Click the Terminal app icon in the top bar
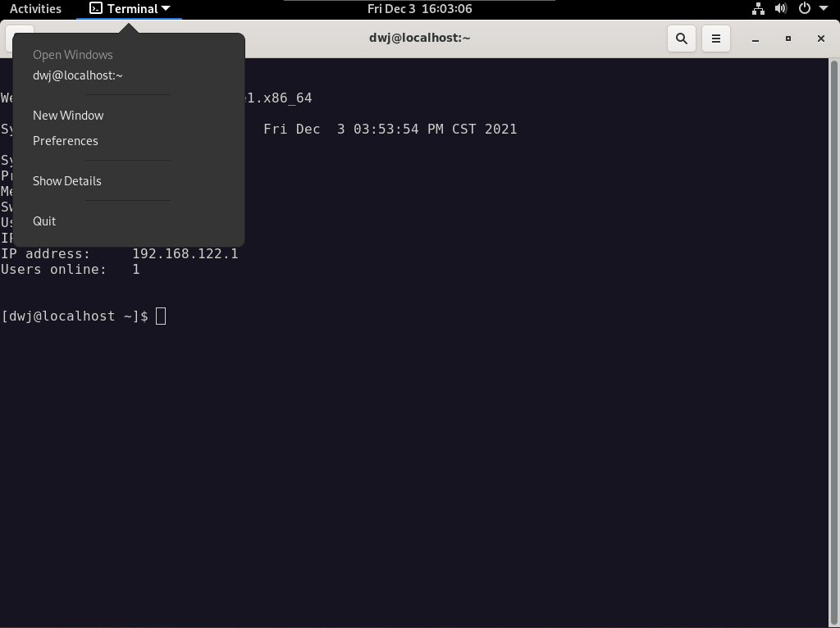Image resolution: width=840 pixels, height=628 pixels. point(96,9)
